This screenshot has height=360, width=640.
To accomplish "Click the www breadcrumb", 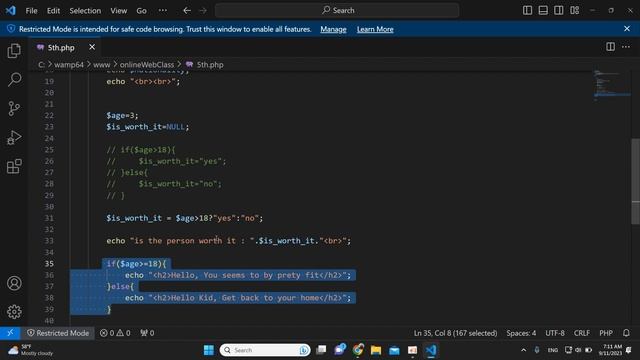I will coord(102,64).
